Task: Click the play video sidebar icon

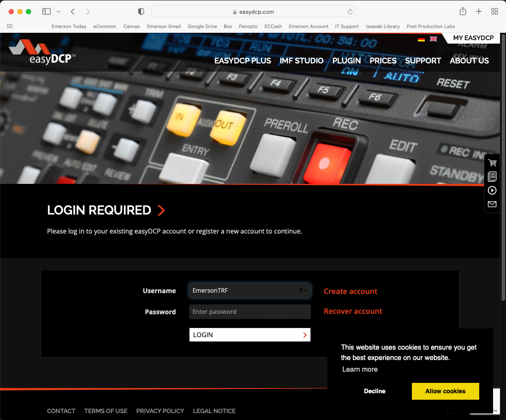Action: [x=492, y=190]
